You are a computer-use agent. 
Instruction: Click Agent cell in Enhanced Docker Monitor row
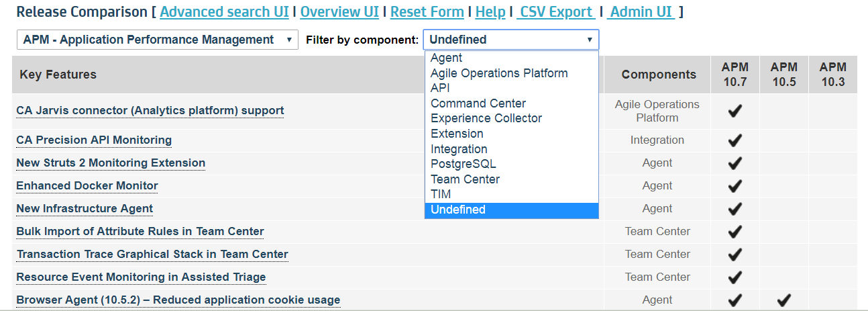657,186
